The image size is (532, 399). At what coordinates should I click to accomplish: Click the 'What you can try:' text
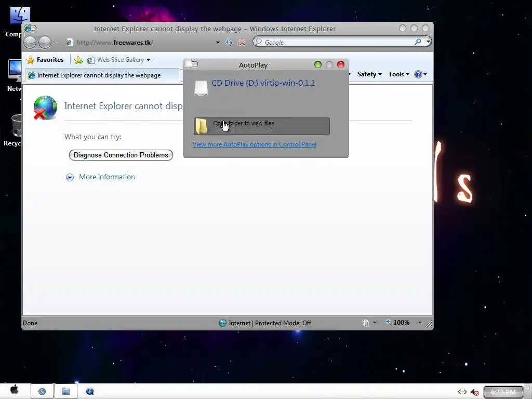pyautogui.click(x=92, y=137)
